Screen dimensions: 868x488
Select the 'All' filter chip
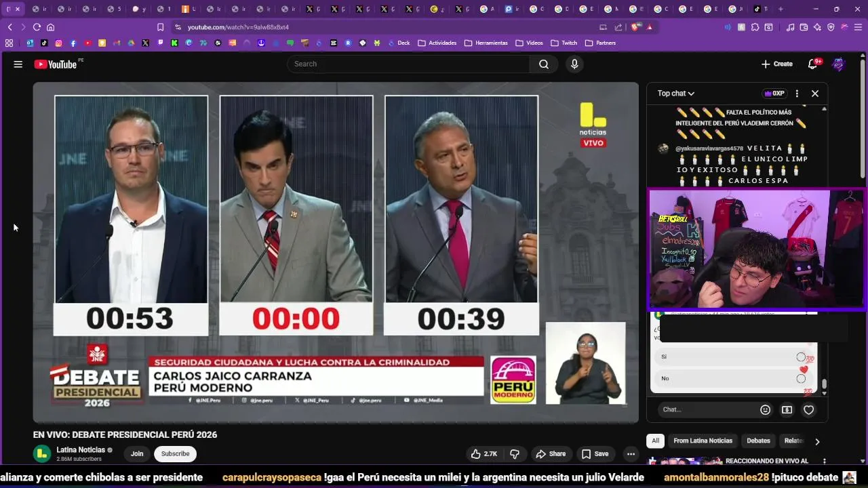point(655,441)
